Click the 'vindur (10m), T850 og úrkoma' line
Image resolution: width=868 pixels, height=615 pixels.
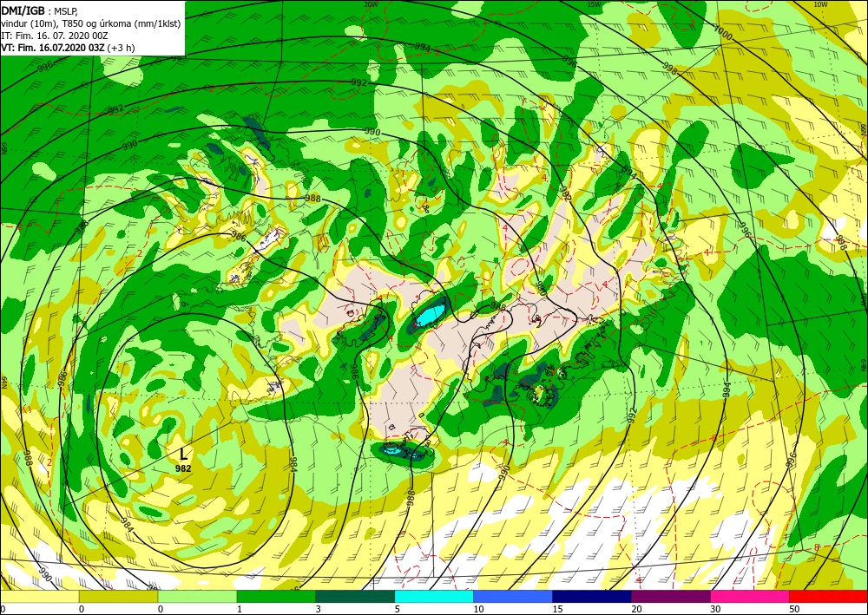click(x=91, y=23)
